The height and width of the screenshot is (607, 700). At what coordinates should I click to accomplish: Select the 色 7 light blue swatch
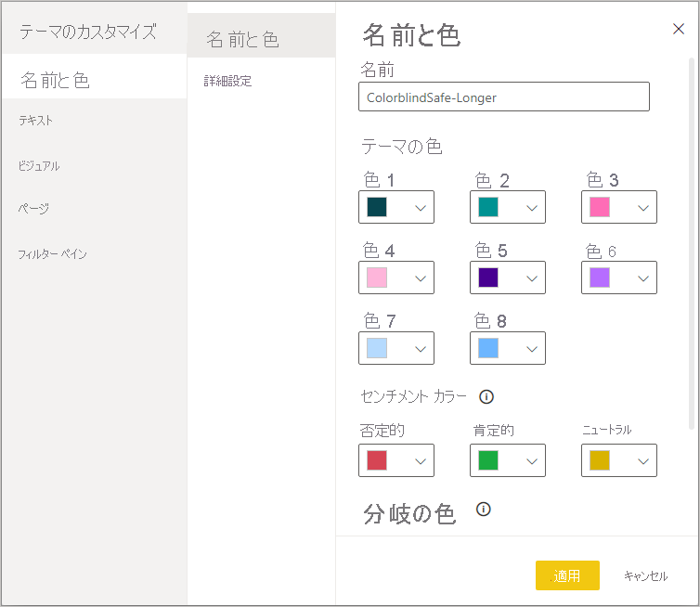point(377,348)
